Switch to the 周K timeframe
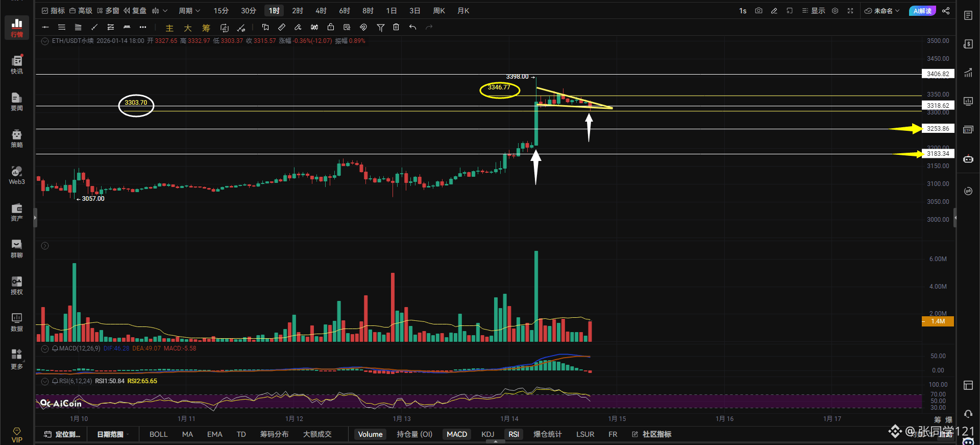This screenshot has height=445, width=980. [x=439, y=11]
